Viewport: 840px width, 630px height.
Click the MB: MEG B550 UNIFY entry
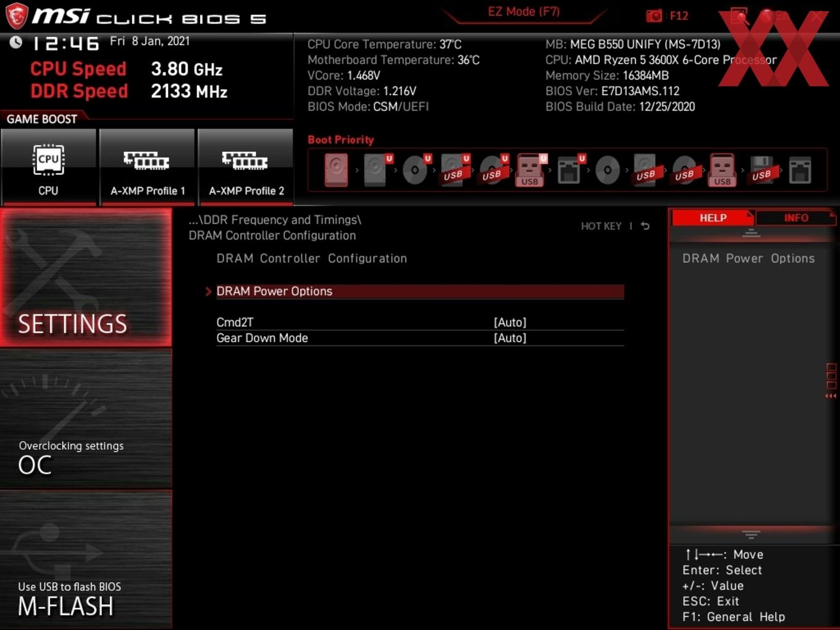click(x=633, y=44)
